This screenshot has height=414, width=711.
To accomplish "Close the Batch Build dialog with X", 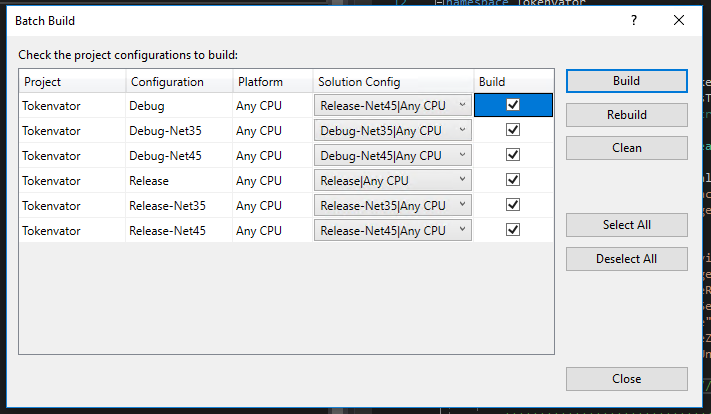I will click(x=679, y=20).
